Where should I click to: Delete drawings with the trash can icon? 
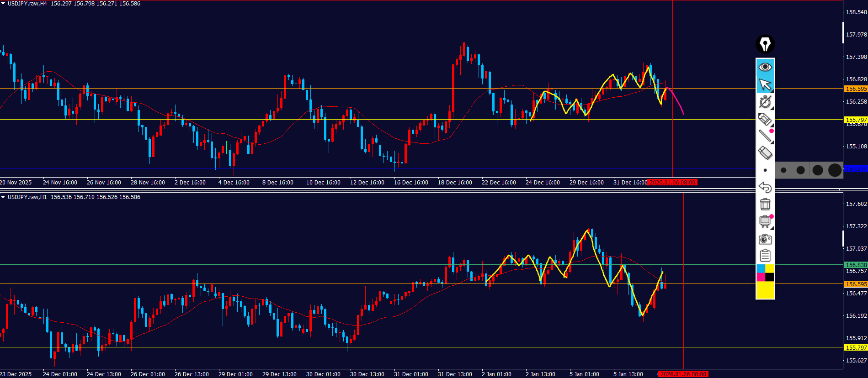click(x=765, y=204)
